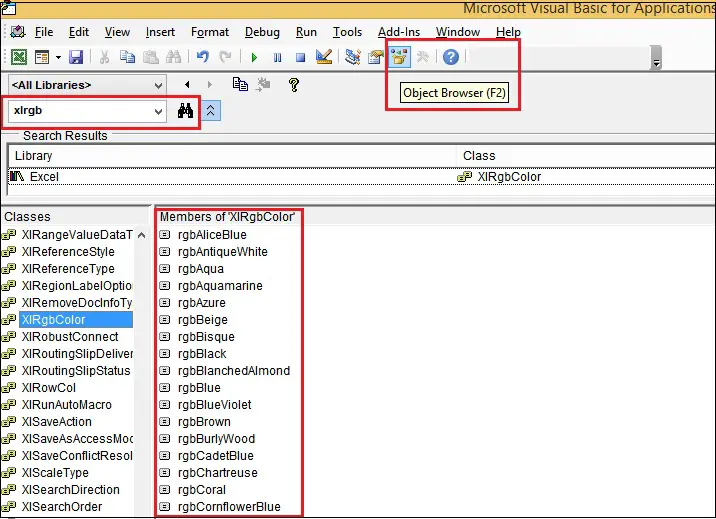Click the Go Forward arrow

(210, 84)
